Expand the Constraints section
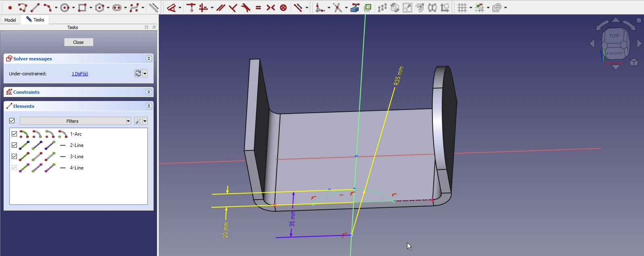Image resolution: width=644 pixels, height=256 pixels. (149, 92)
